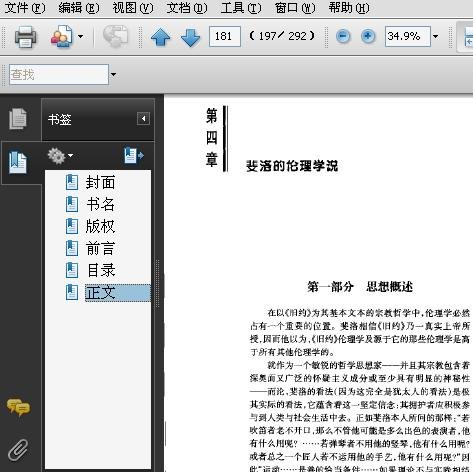Collapse the 书签 panel with arrow button
Screen dimensions: 473x472
tap(143, 119)
